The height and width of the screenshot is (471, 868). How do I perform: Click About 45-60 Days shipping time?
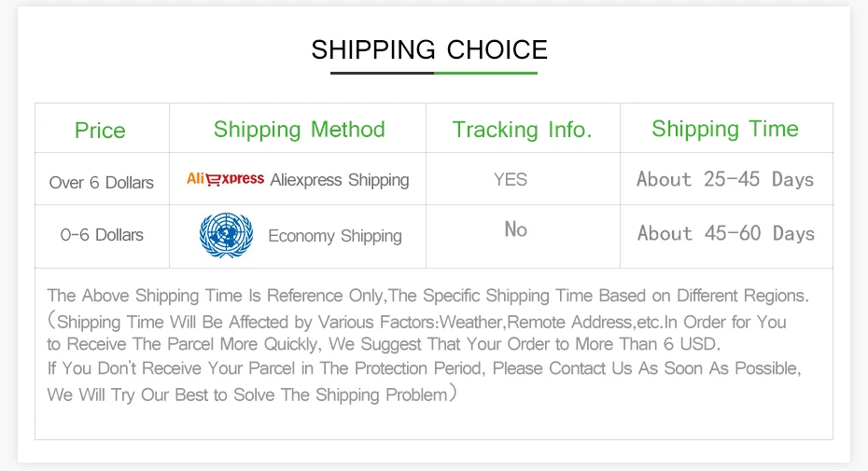(x=725, y=233)
